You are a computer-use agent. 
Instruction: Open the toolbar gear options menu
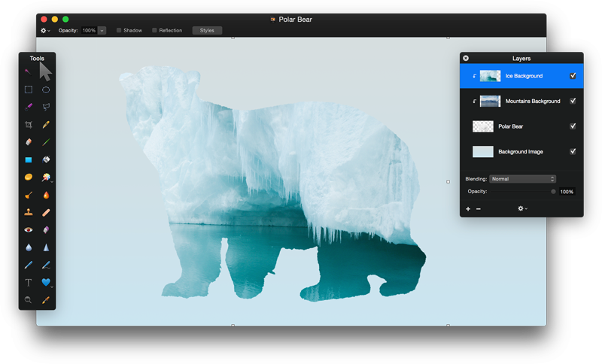(x=45, y=30)
